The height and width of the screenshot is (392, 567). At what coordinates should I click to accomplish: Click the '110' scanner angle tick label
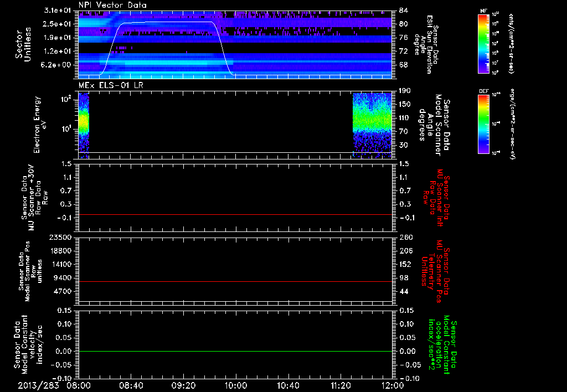point(405,118)
